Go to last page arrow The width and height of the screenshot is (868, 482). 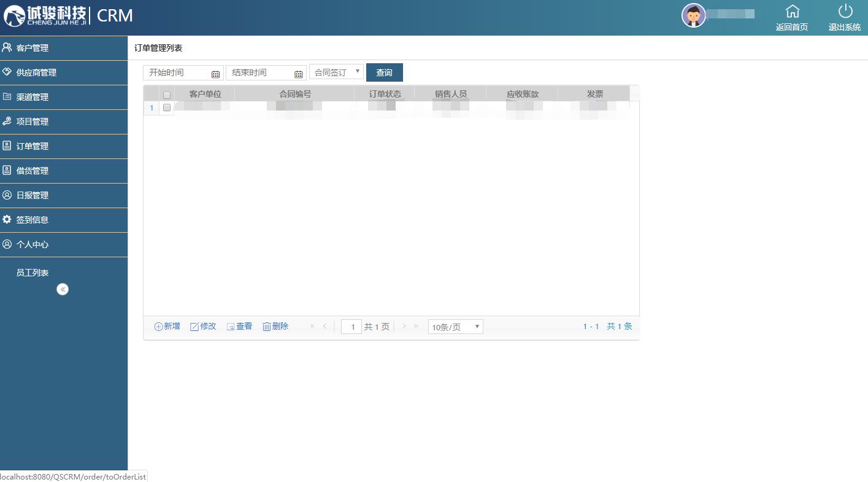coord(416,326)
